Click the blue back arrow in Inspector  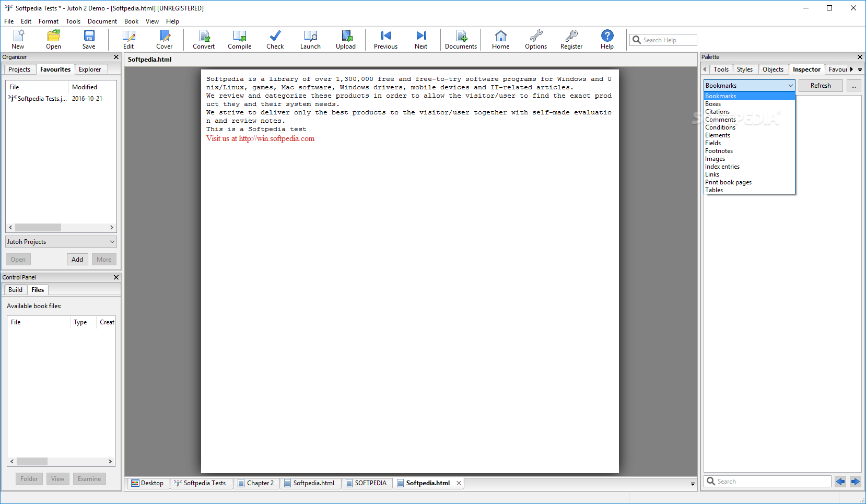pos(840,482)
